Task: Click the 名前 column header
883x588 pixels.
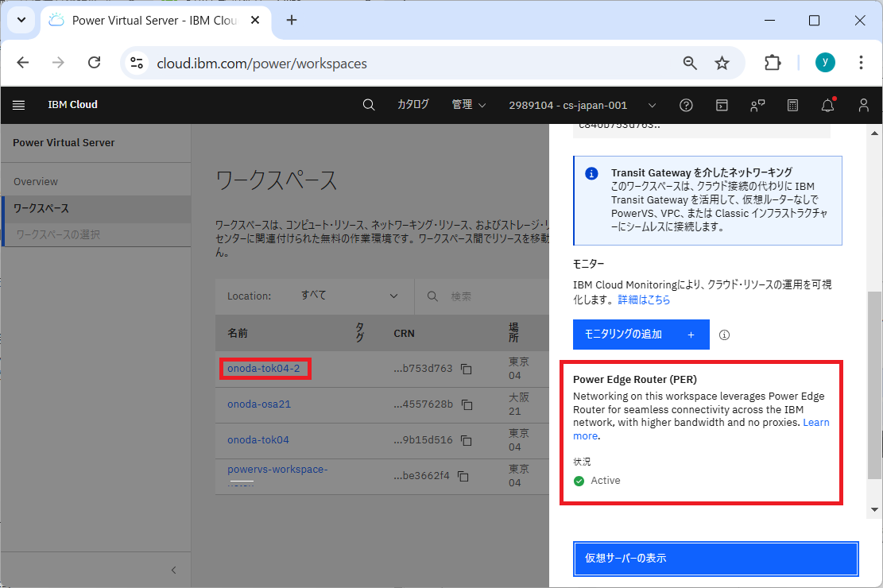Action: [238, 334]
